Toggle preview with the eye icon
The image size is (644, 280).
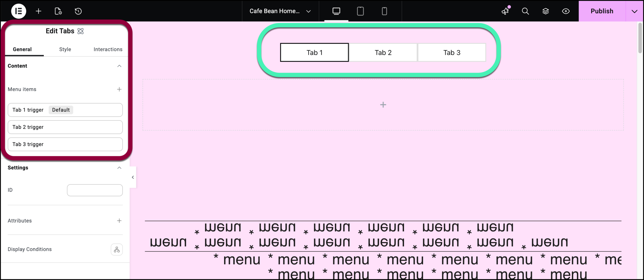click(566, 11)
